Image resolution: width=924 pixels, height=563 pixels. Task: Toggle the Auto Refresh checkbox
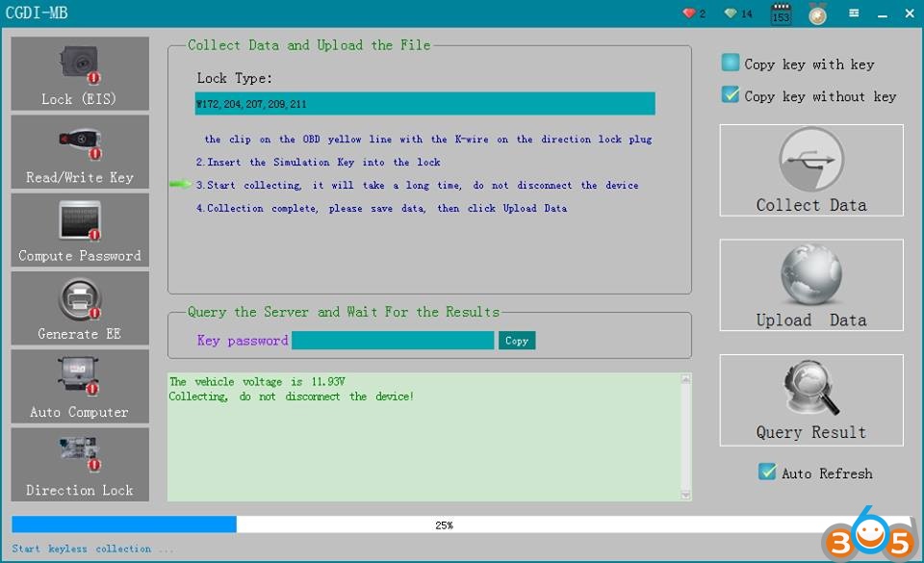767,472
